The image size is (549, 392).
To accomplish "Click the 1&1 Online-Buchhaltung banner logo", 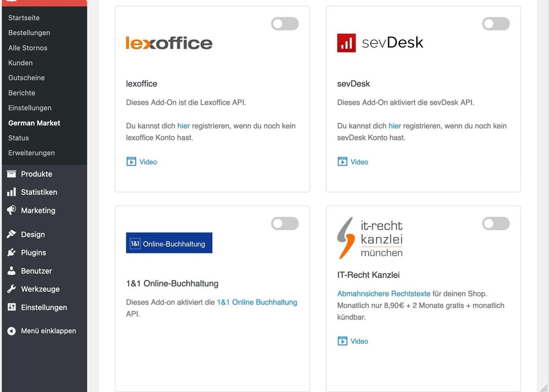I will [x=169, y=243].
